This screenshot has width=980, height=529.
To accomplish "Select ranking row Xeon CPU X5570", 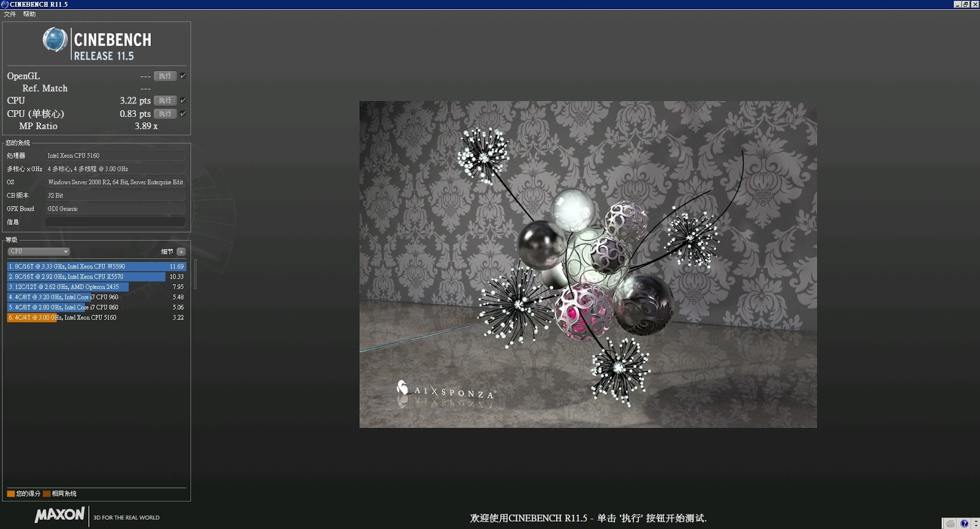I will point(96,277).
